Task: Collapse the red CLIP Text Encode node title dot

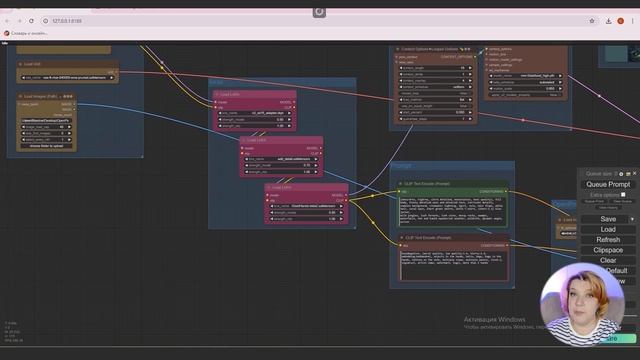Action: tap(402, 238)
